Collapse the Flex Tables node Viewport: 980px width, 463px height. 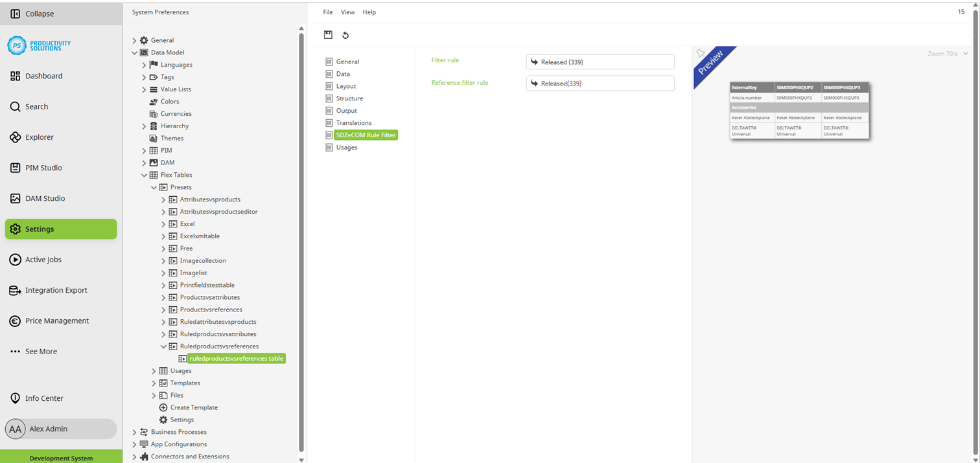click(145, 175)
